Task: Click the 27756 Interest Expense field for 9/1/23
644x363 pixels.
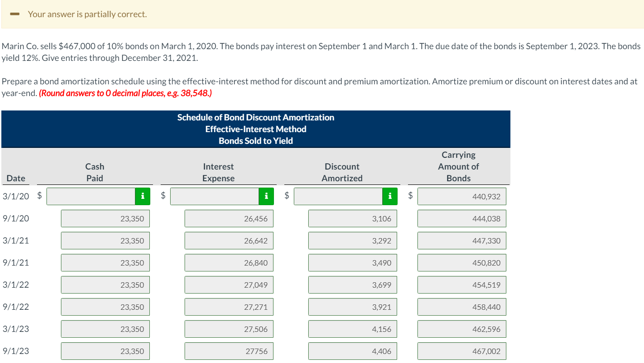Action: [x=229, y=351]
